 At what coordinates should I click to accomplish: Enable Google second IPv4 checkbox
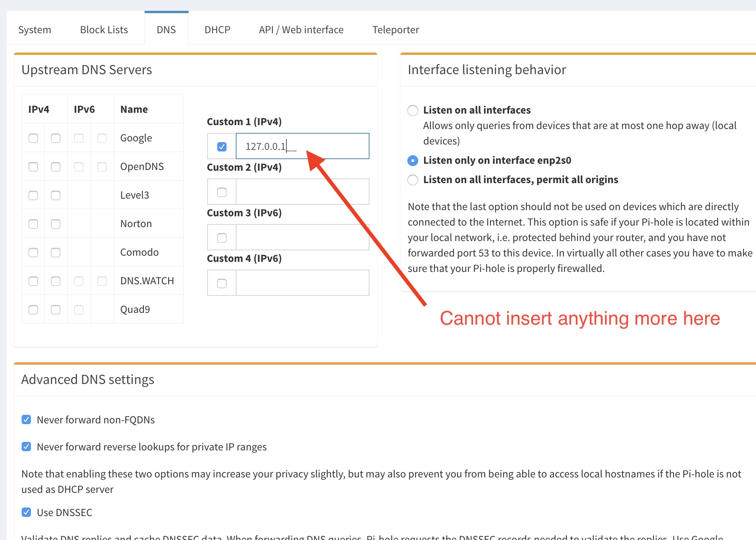(x=56, y=138)
